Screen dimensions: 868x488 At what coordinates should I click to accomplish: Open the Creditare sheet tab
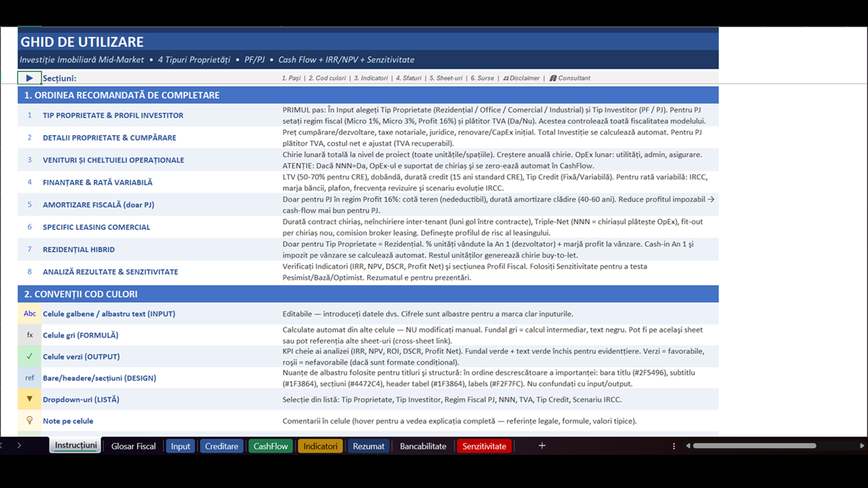pyautogui.click(x=222, y=446)
